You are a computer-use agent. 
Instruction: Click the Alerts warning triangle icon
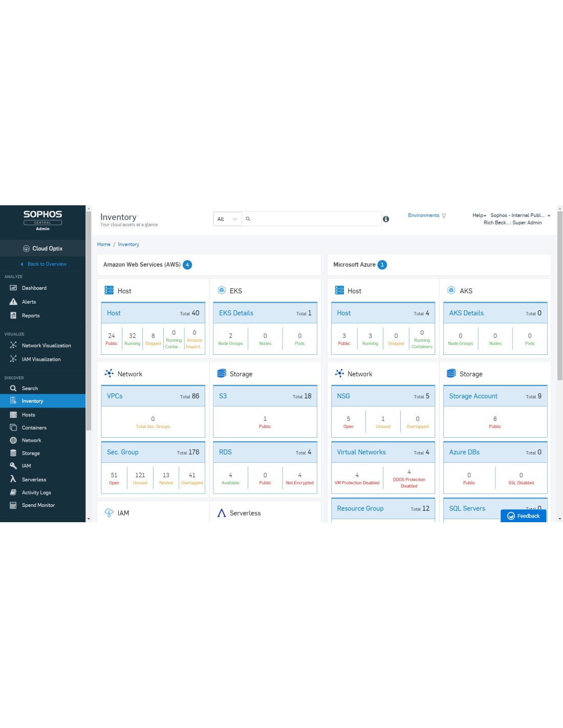13,302
